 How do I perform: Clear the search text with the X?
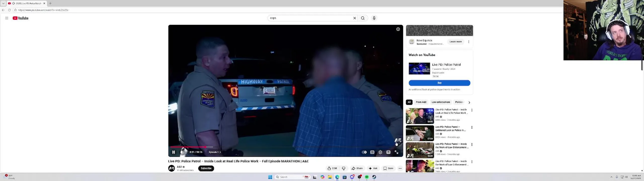pos(355,18)
